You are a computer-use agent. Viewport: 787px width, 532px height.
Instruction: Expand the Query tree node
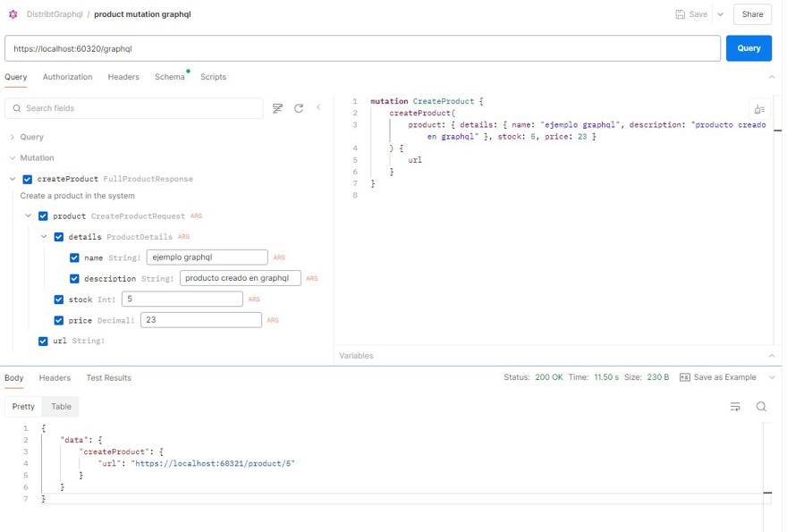coord(13,137)
